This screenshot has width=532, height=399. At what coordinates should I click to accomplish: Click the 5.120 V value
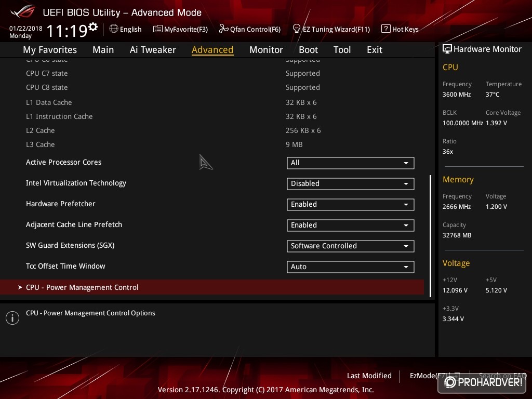[x=496, y=290]
